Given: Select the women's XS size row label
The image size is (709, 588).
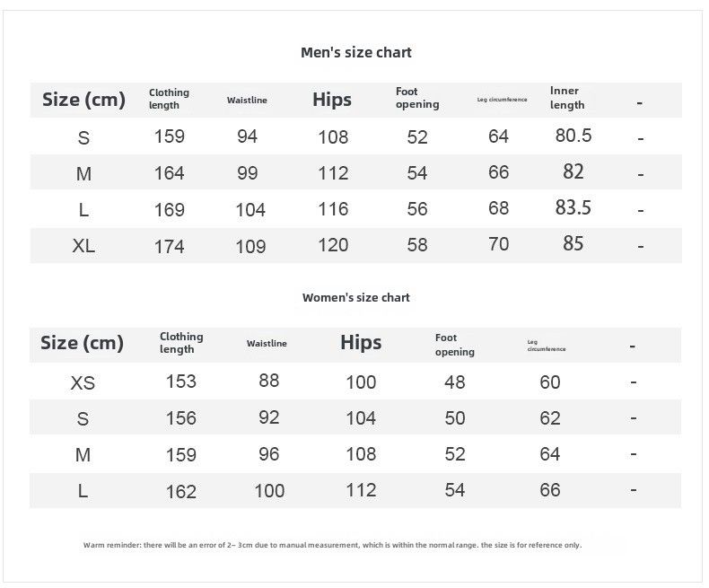Looking at the screenshot, I should [83, 382].
